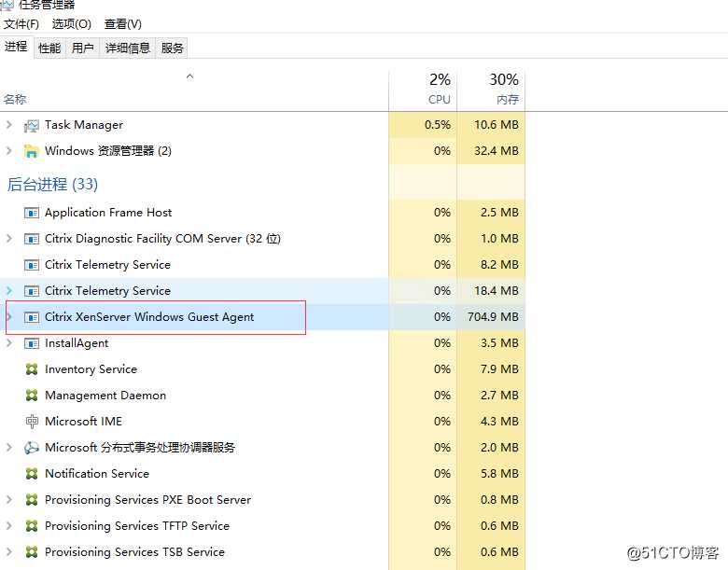Click the Microsoft IME icon
Image resolution: width=728 pixels, height=570 pixels.
[32, 422]
